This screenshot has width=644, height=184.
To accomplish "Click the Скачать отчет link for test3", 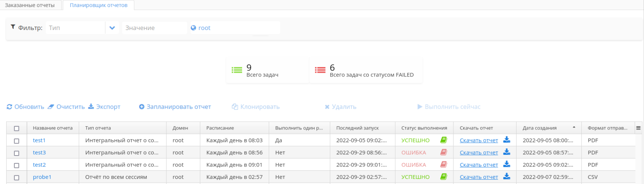I will (x=479, y=152).
